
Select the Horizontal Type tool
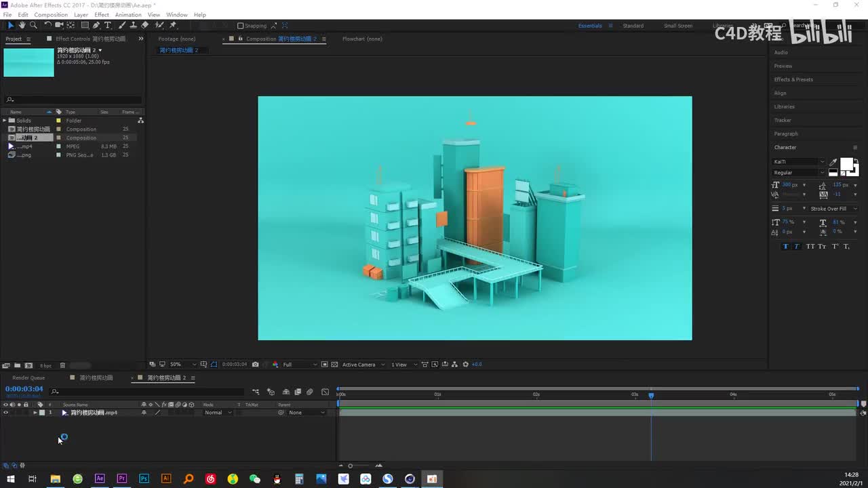tap(107, 25)
